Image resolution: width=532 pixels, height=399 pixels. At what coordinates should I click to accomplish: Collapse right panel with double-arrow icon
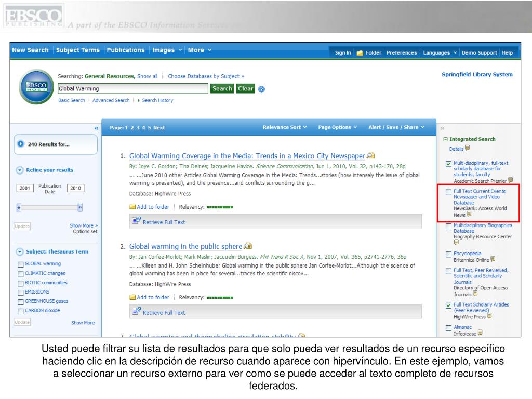(442, 128)
